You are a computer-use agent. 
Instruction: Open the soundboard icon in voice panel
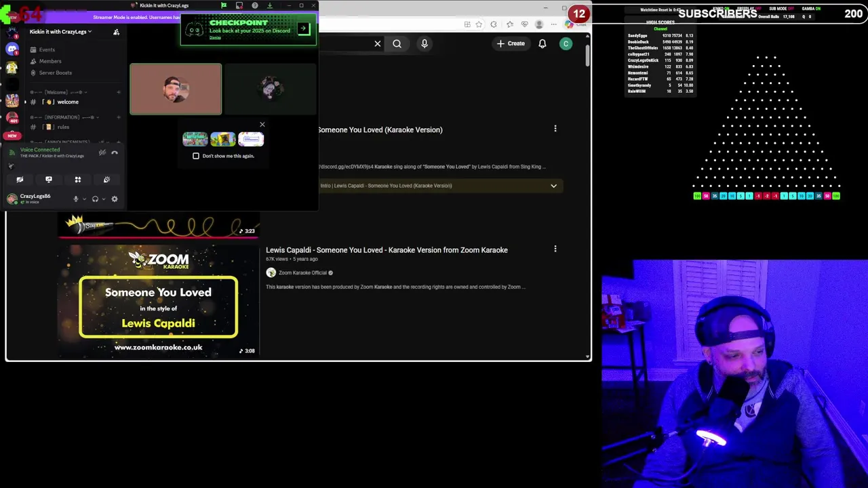[106, 180]
